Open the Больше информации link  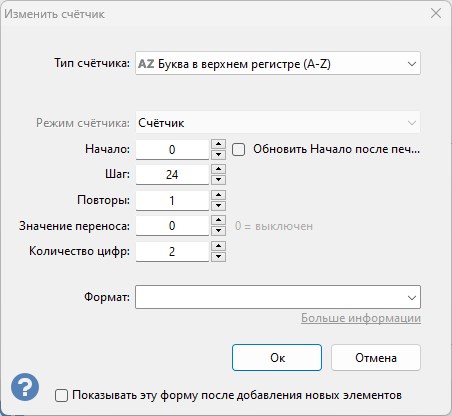click(361, 318)
